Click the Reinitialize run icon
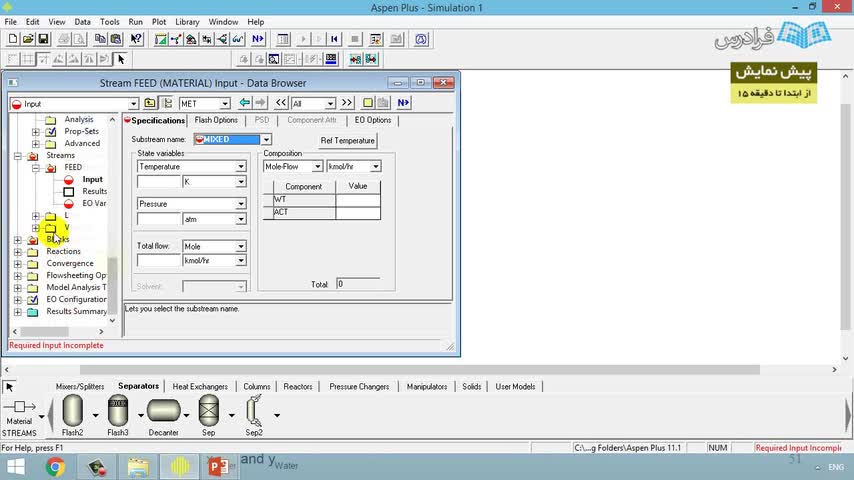Screen dimensions: 854x480 [334, 39]
